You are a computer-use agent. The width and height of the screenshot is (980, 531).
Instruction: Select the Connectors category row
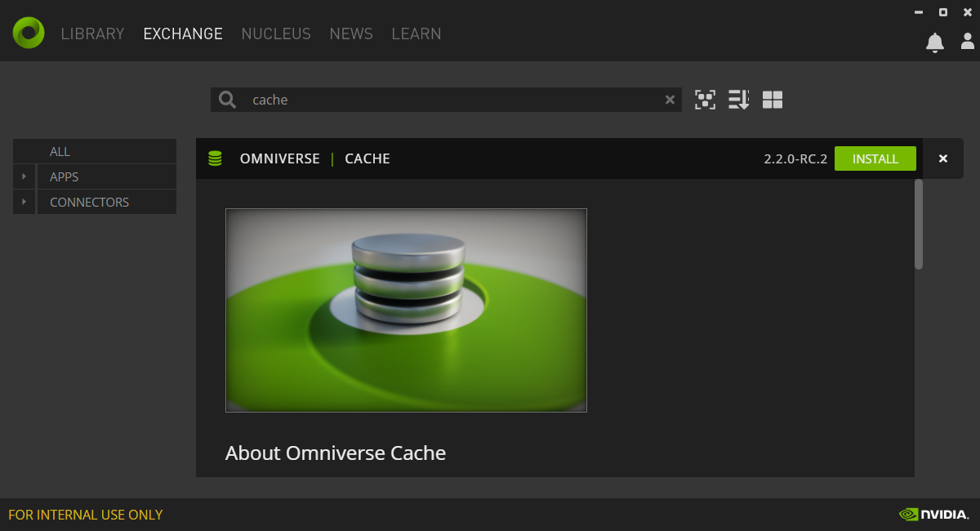tap(107, 202)
